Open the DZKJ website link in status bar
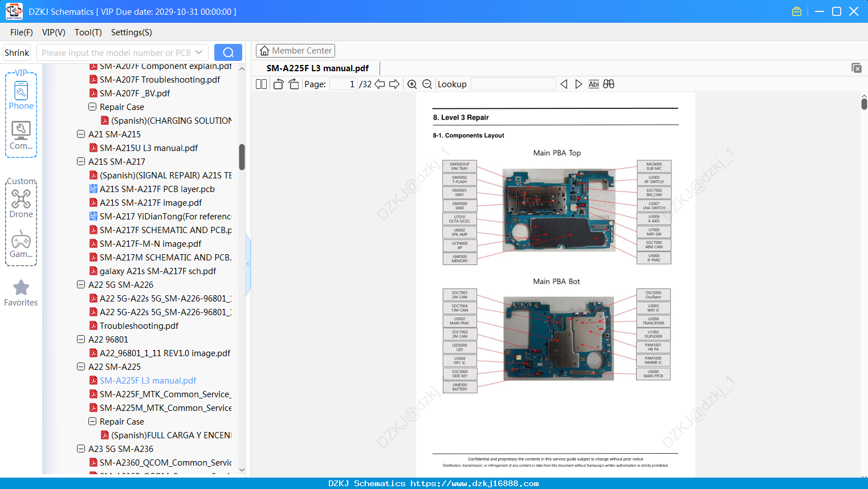 (474, 483)
